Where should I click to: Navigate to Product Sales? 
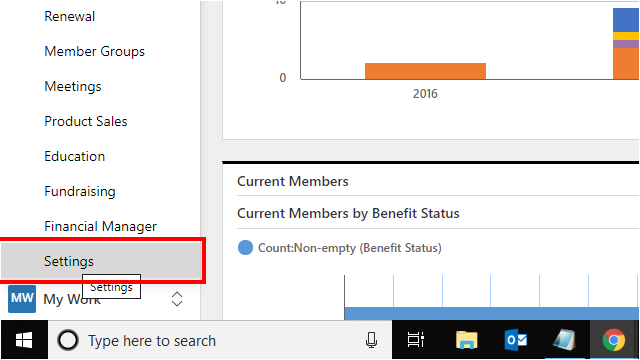(x=86, y=121)
